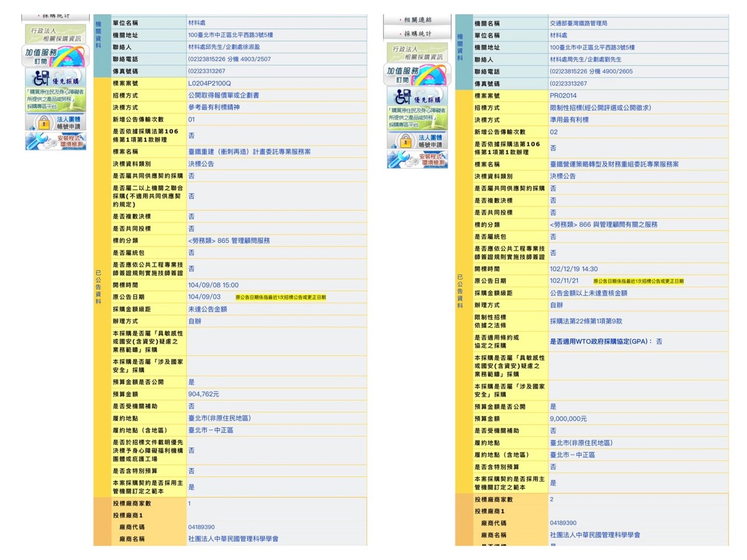Click the 優先採購 wheelchair icon in left page
The width and height of the screenshot is (747, 560).
click(56, 78)
